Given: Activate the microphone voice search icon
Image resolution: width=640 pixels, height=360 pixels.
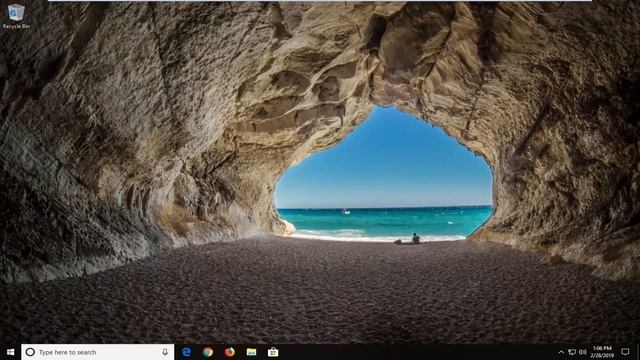Looking at the screenshot, I should [x=165, y=352].
